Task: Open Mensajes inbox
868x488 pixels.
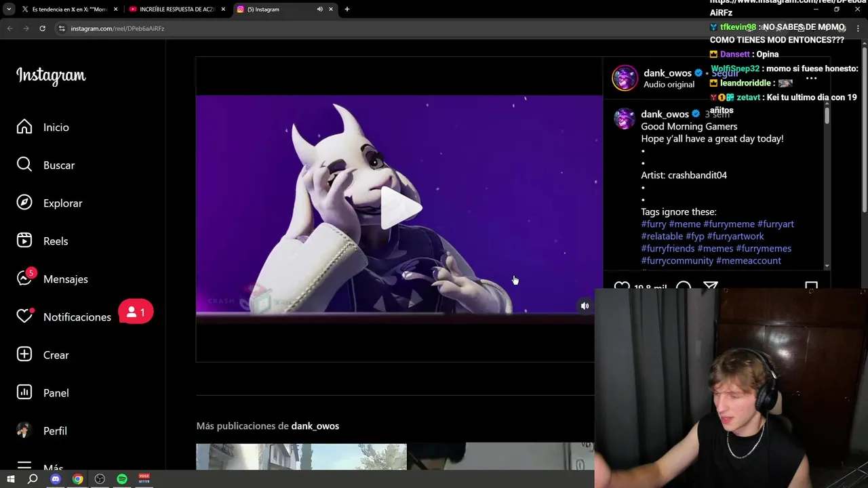Action: click(52, 279)
